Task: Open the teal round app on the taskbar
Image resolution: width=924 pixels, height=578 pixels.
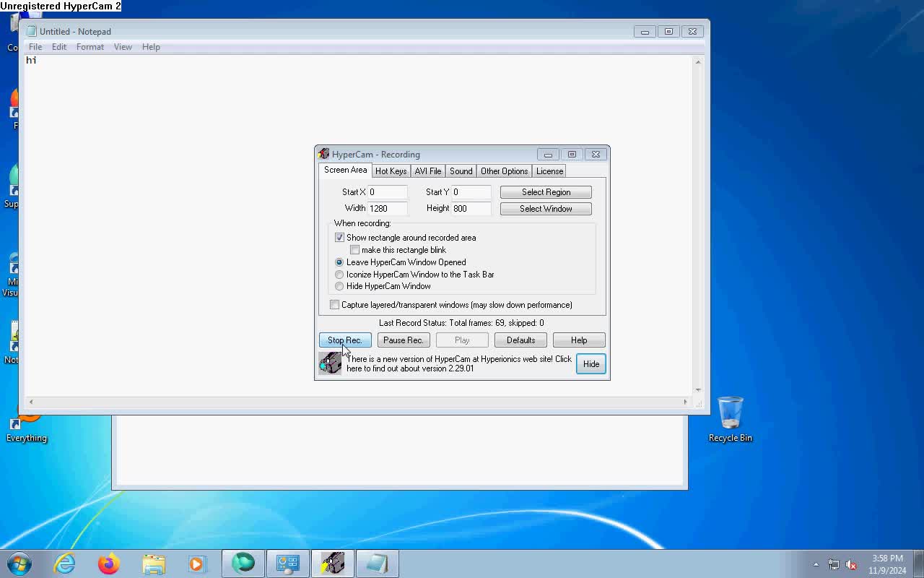Action: [x=243, y=564]
